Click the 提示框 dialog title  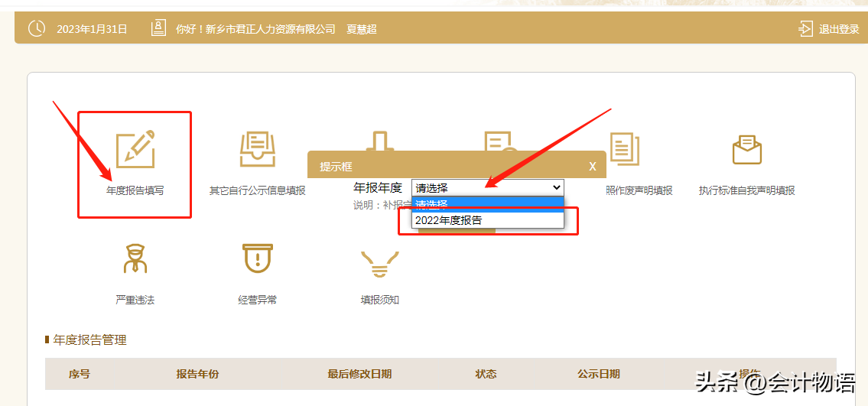point(336,167)
